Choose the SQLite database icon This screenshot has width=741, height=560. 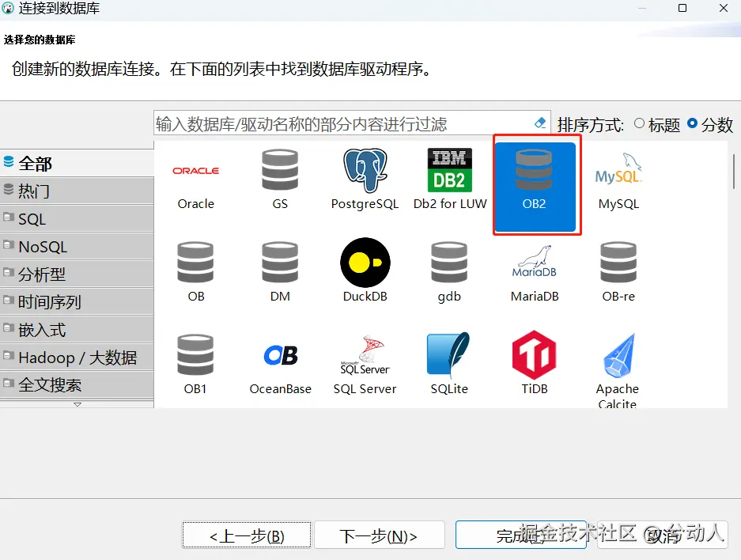[448, 364]
